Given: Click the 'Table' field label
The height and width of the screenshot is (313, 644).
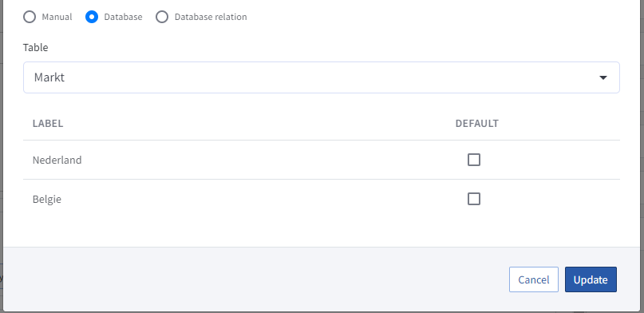Looking at the screenshot, I should pyautogui.click(x=35, y=48).
